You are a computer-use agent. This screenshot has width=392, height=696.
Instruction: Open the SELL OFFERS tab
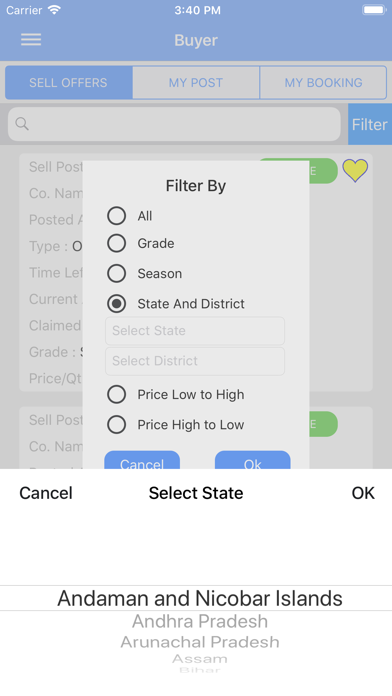(68, 83)
